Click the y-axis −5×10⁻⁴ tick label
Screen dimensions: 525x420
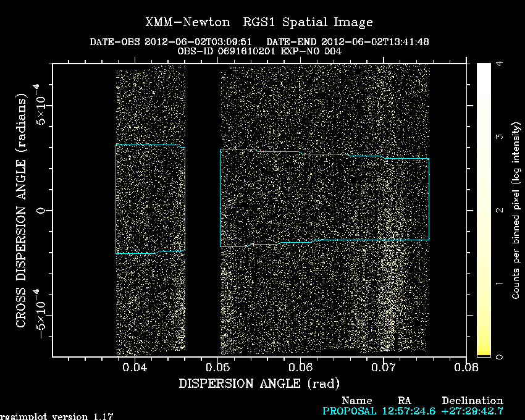pyautogui.click(x=40, y=314)
